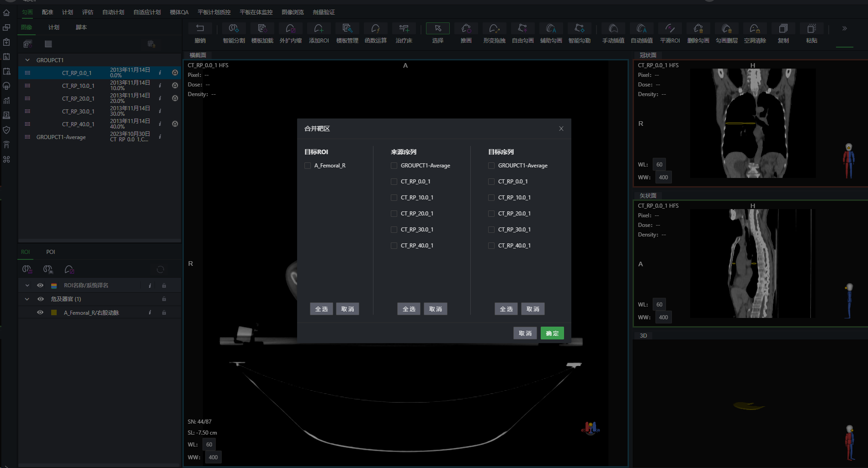Click 取消 under 来源序列 column
Viewport: 868px width, 468px height.
click(435, 309)
